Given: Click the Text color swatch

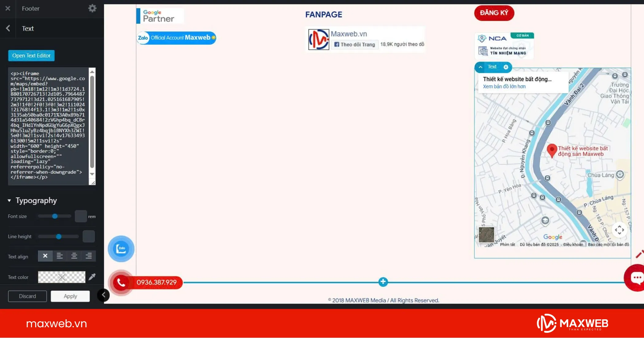Looking at the screenshot, I should tap(62, 277).
